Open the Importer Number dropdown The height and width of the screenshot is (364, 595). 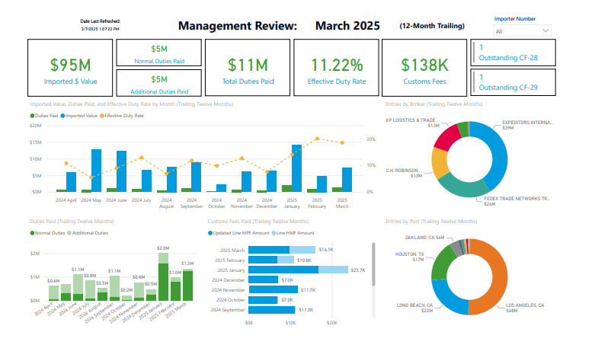click(522, 31)
